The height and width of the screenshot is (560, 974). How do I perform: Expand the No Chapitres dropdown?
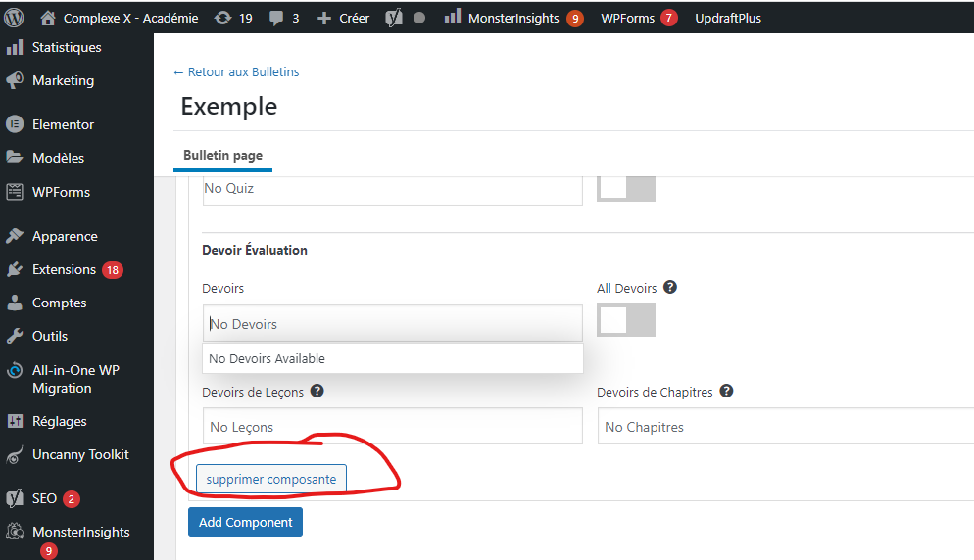coord(784,427)
